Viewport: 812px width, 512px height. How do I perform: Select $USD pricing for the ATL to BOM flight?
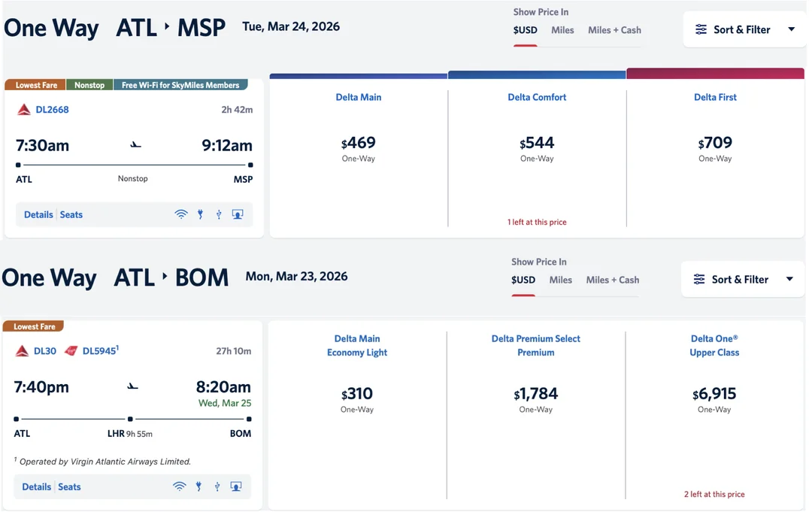523,280
